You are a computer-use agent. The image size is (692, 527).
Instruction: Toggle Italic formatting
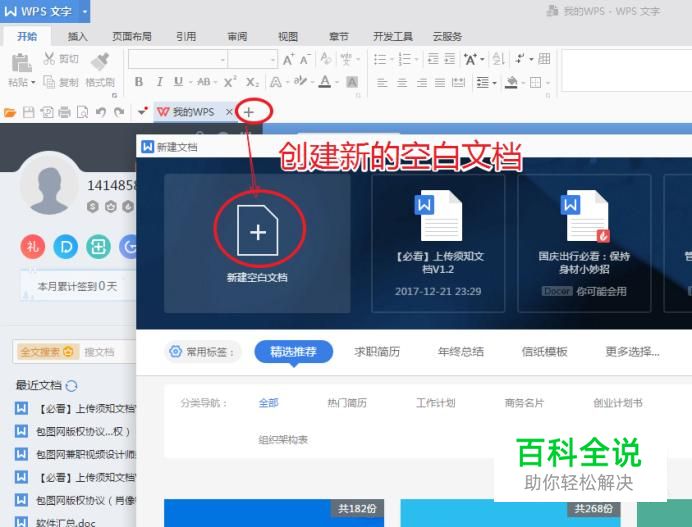pos(159,82)
